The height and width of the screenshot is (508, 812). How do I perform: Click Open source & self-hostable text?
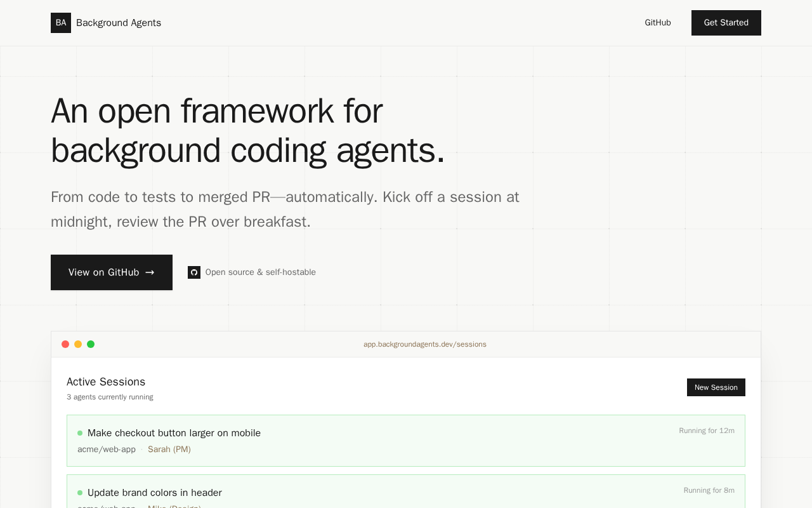(261, 272)
